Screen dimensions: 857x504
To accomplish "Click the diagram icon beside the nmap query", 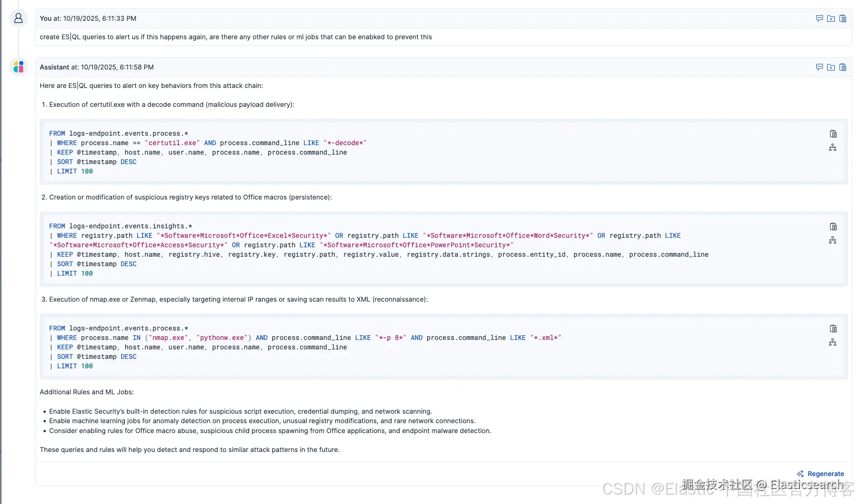I will [x=833, y=343].
